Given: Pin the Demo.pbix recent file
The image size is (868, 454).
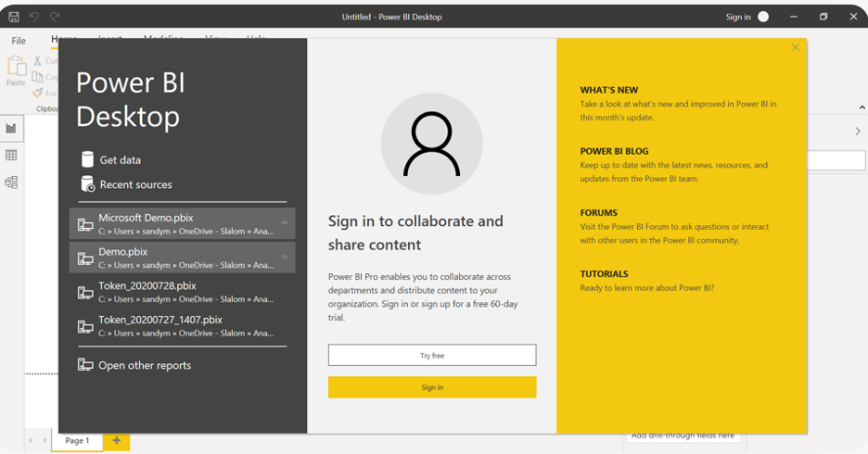Looking at the screenshot, I should coord(284,257).
